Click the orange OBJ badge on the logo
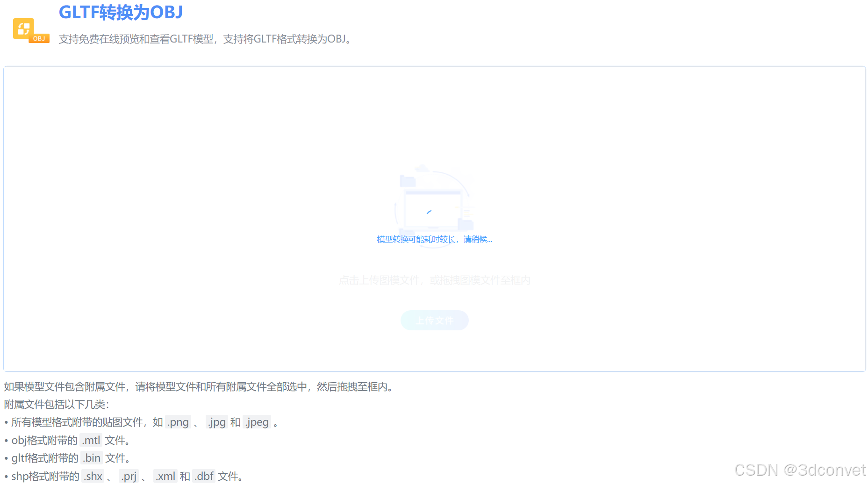The width and height of the screenshot is (868, 485). pyautogui.click(x=39, y=38)
